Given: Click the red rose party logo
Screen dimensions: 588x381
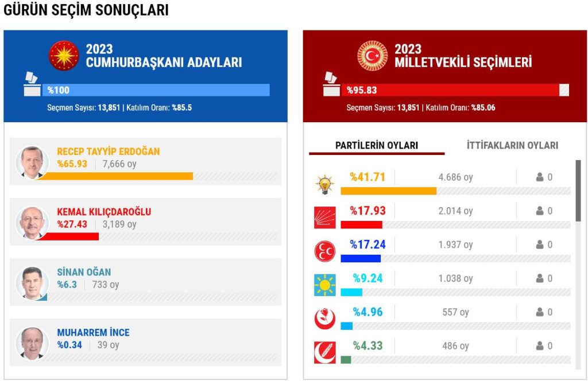Looking at the screenshot, I should point(324,319).
